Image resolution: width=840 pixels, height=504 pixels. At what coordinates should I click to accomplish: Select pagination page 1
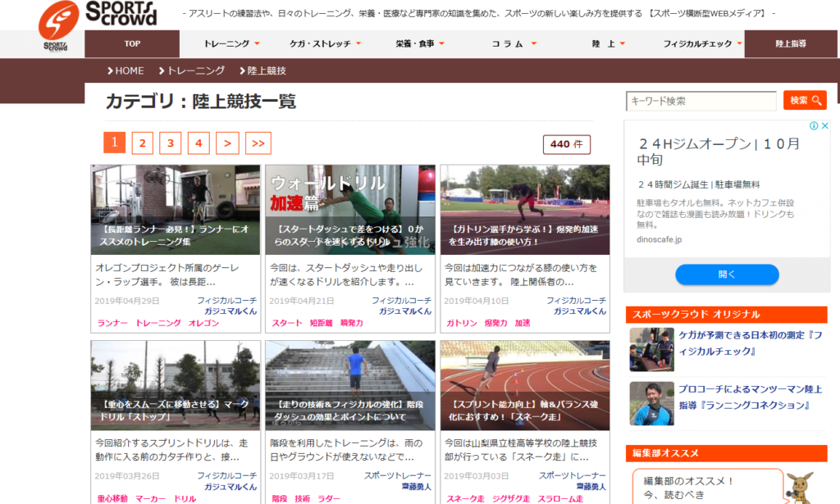pyautogui.click(x=114, y=143)
